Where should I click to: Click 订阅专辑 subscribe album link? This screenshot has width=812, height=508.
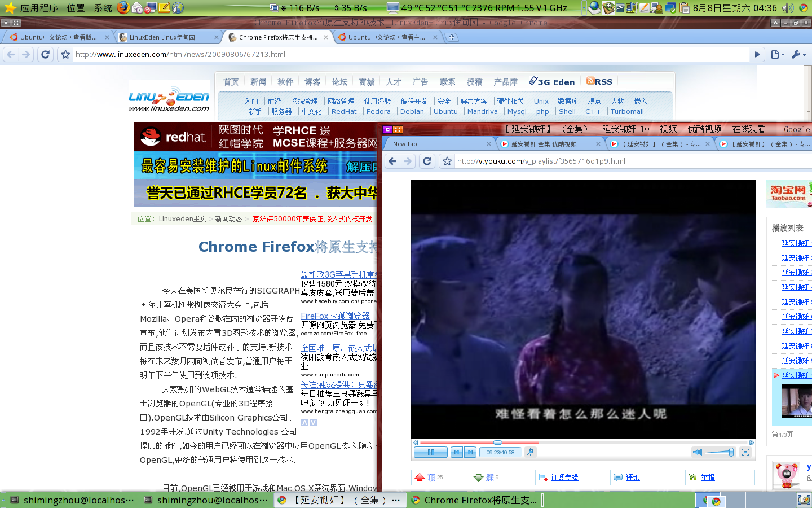[564, 478]
